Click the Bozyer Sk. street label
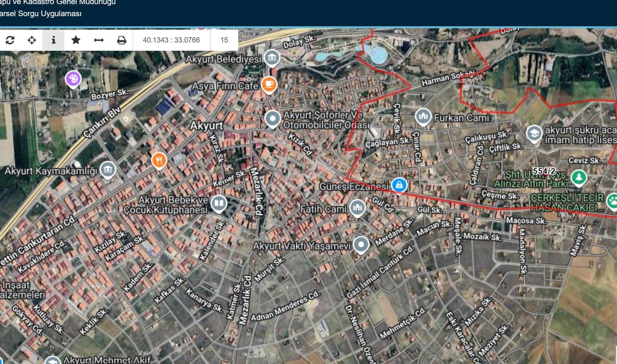 pos(110,94)
